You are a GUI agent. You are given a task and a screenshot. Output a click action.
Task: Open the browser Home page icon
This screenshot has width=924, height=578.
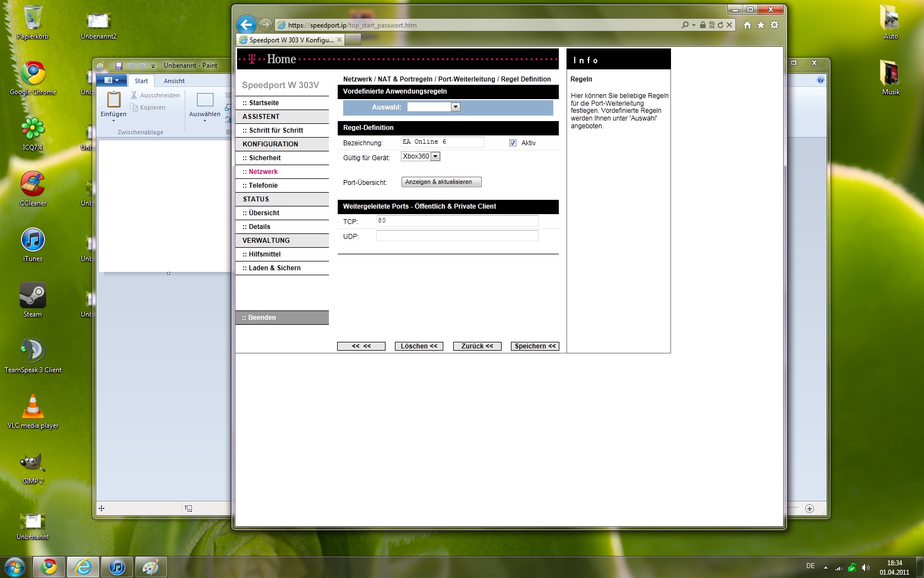tap(747, 25)
